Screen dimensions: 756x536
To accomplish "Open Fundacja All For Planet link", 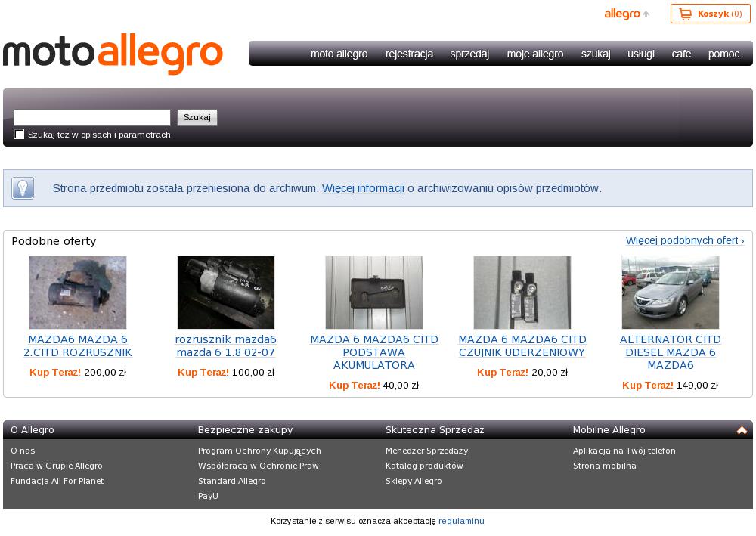I will (x=57, y=481).
